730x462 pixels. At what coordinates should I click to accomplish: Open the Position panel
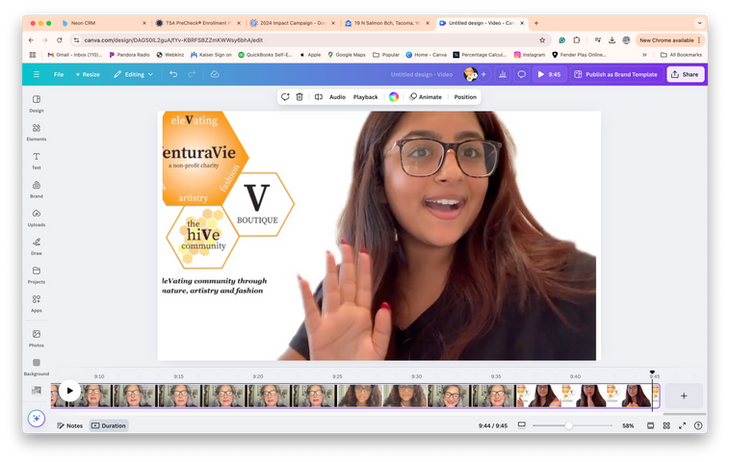(465, 97)
